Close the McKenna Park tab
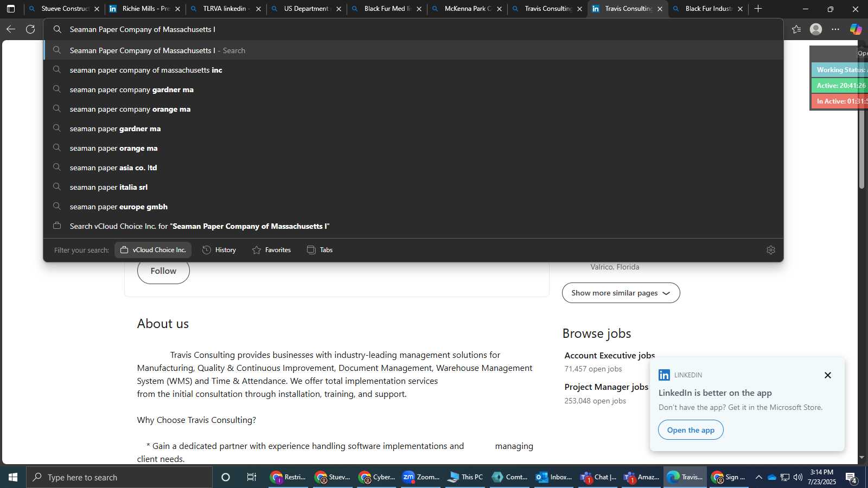Viewport: 868px width, 488px height. pyautogui.click(x=499, y=9)
